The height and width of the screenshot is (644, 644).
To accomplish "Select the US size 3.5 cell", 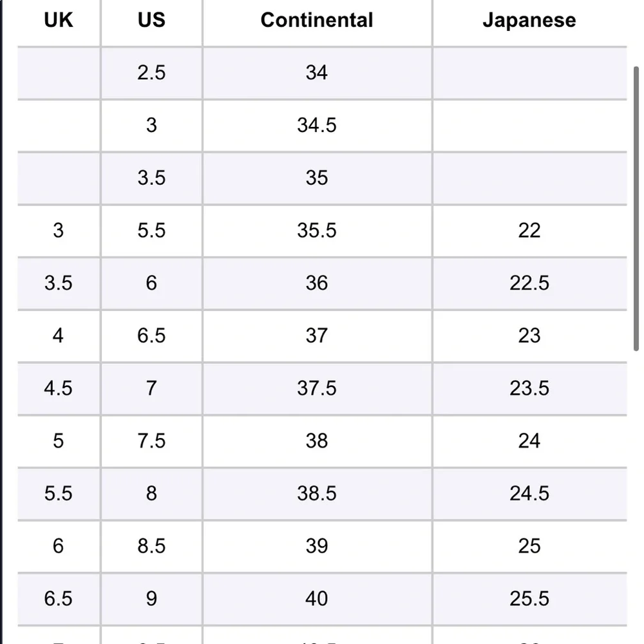I will click(x=151, y=178).
